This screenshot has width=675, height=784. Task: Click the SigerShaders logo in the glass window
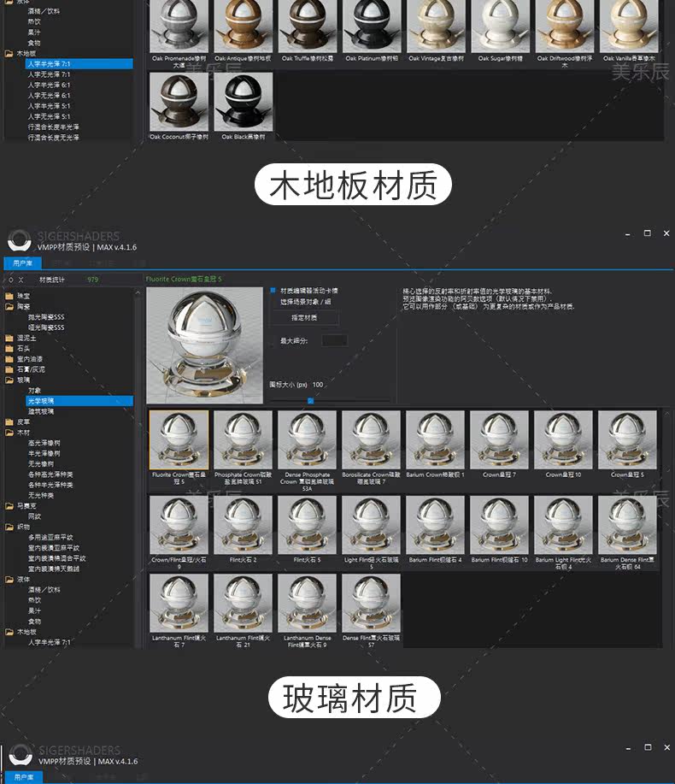pyautogui.click(x=19, y=240)
